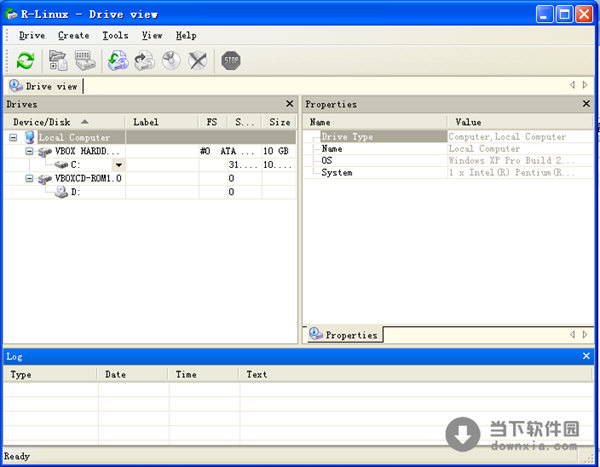The image size is (600, 467).
Task: Click the Open Image folder icon
Action: pyautogui.click(x=58, y=60)
